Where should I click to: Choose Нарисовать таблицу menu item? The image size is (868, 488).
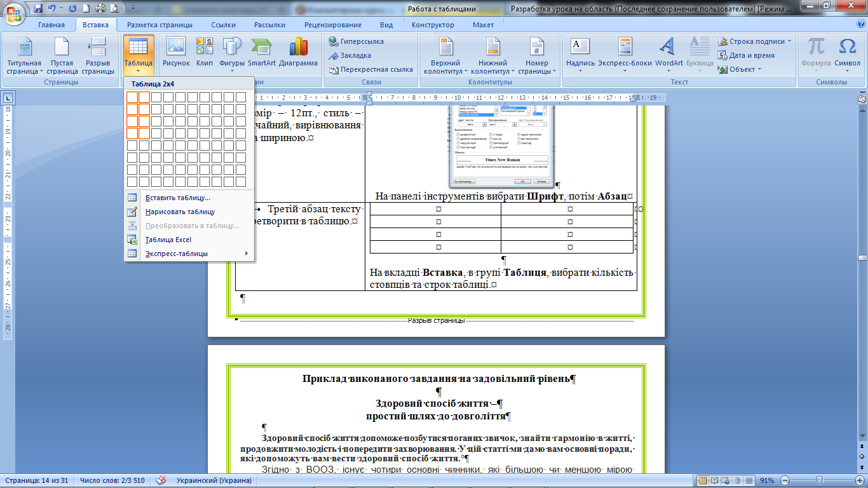click(x=189, y=212)
